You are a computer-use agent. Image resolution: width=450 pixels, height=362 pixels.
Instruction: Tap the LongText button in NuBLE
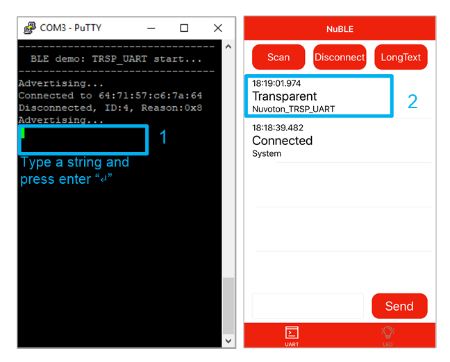pos(401,57)
